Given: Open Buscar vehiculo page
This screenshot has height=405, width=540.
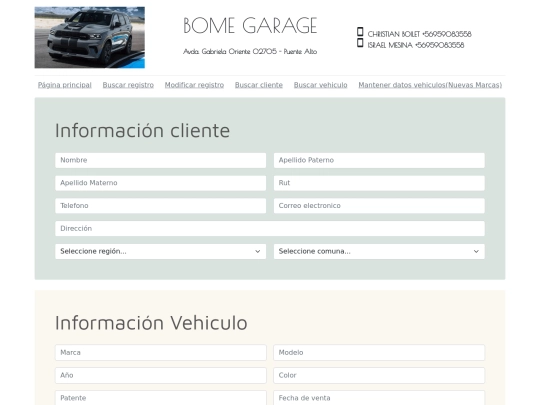Looking at the screenshot, I should [321, 85].
